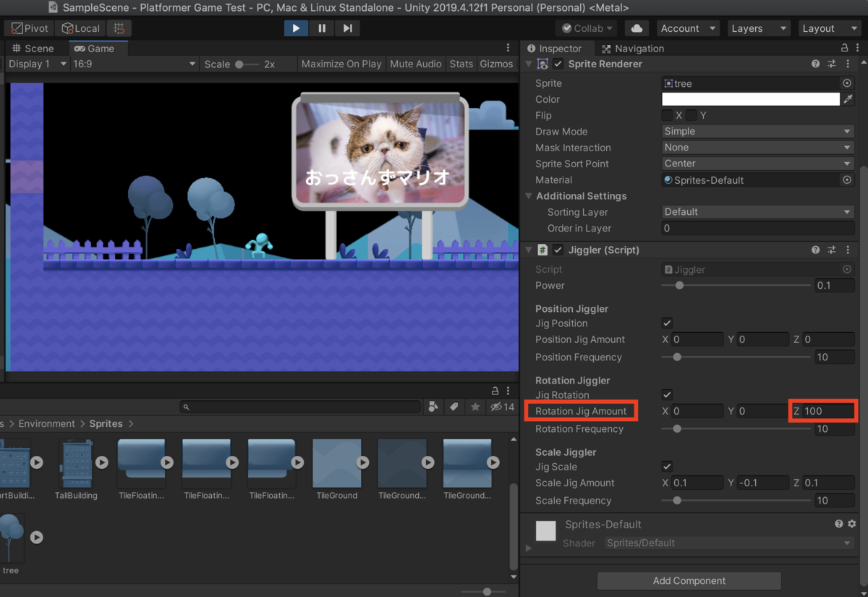The width and height of the screenshot is (868, 597).
Task: Click the Gizmos button
Action: coord(496,64)
